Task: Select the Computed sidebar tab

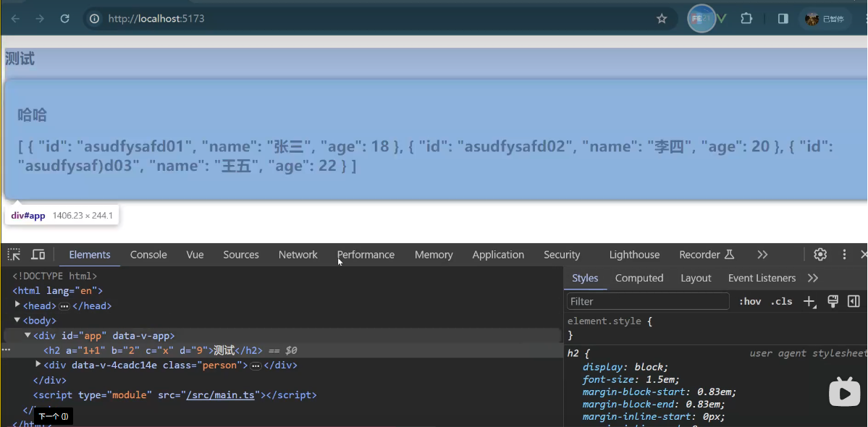Action: tap(639, 278)
